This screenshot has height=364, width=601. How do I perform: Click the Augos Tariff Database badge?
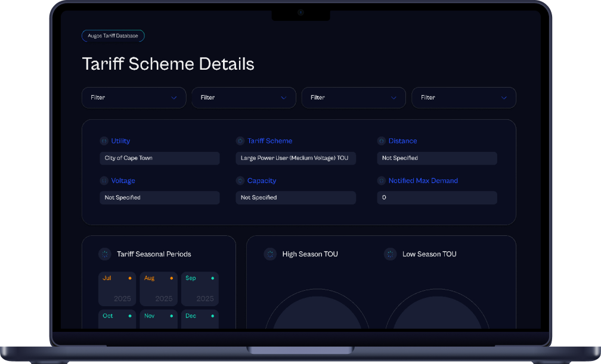(x=113, y=36)
